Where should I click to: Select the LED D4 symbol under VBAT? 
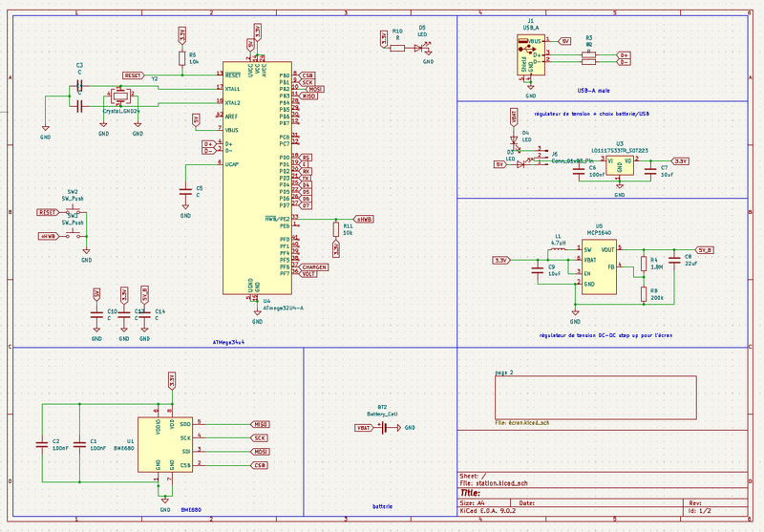click(x=514, y=140)
